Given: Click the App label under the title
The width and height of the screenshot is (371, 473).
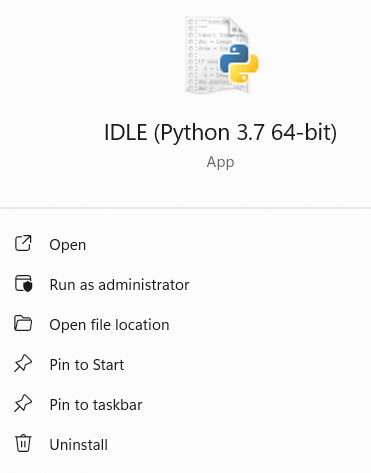Looking at the screenshot, I should pyautogui.click(x=220, y=163).
